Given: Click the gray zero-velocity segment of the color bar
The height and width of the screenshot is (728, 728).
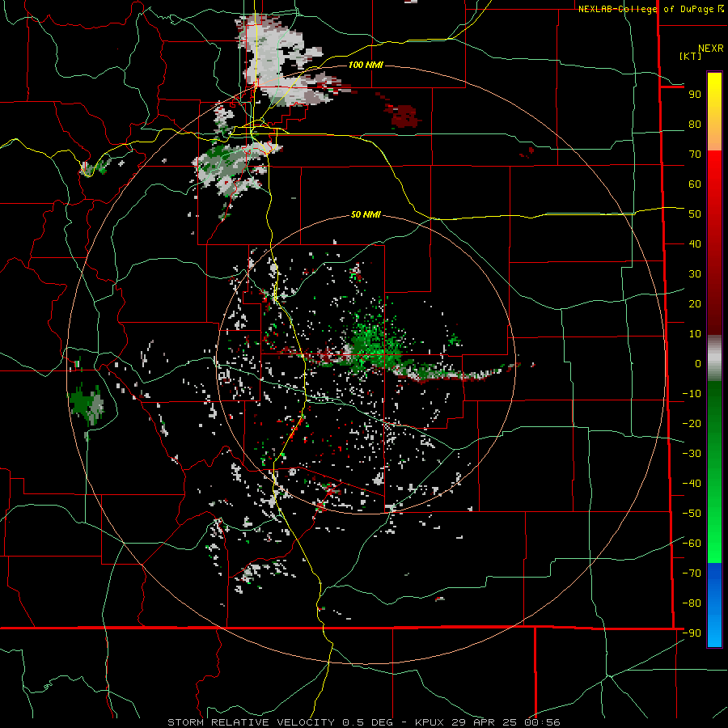Looking at the screenshot, I should pos(714,358).
